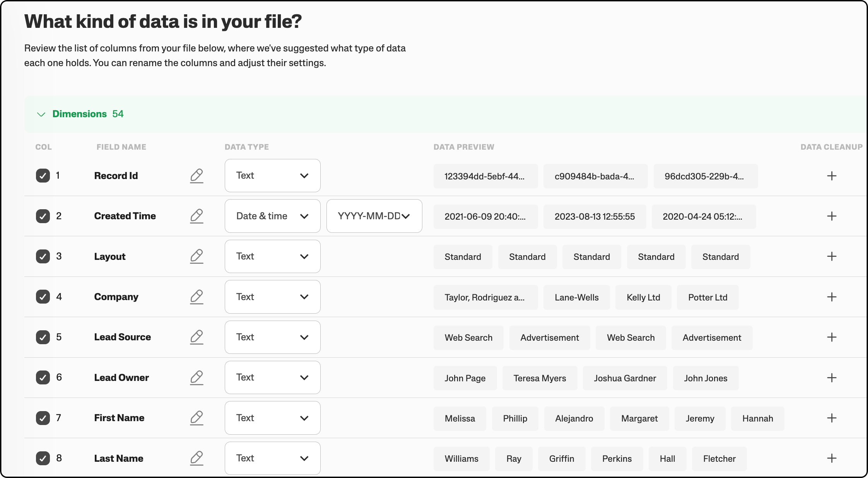Screen dimensions: 868x478
Task: Click the pencil edit icon for Record Id
Action: point(196,176)
